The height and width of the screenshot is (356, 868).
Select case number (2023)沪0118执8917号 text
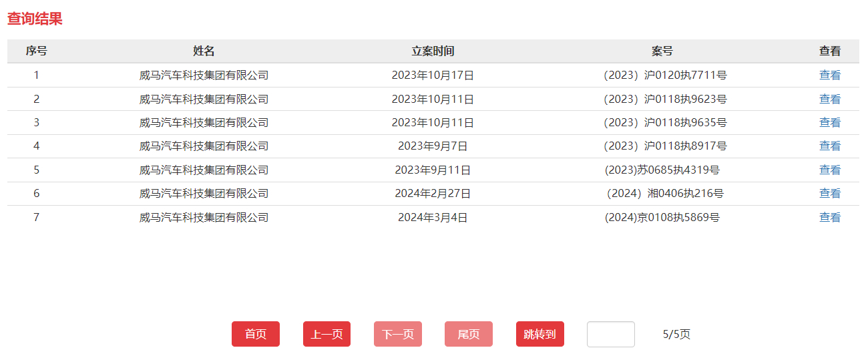coord(664,146)
